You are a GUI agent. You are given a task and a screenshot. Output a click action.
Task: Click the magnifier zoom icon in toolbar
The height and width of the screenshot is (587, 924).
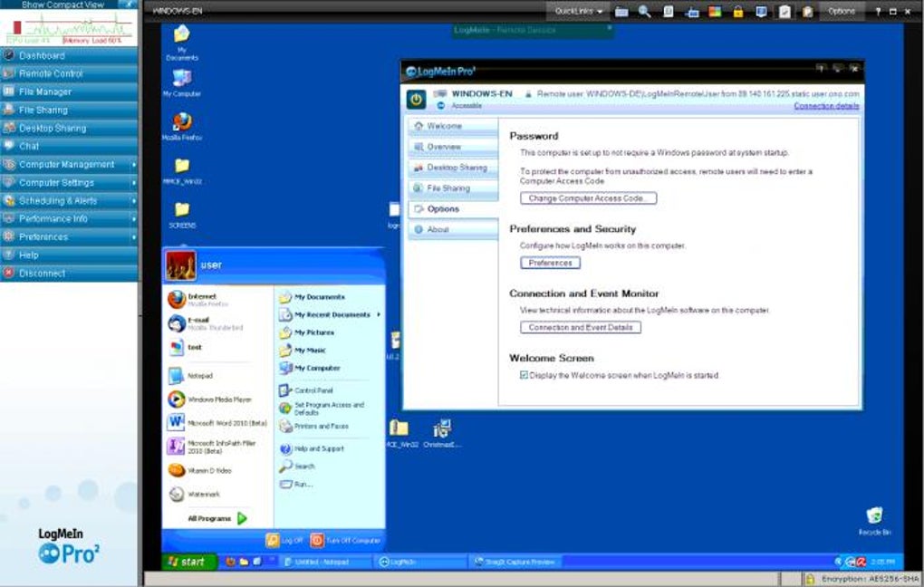(x=645, y=11)
